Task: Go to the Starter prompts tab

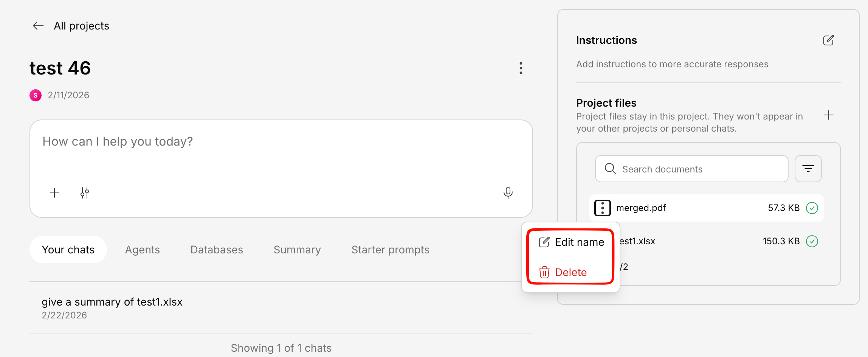Action: (390, 250)
